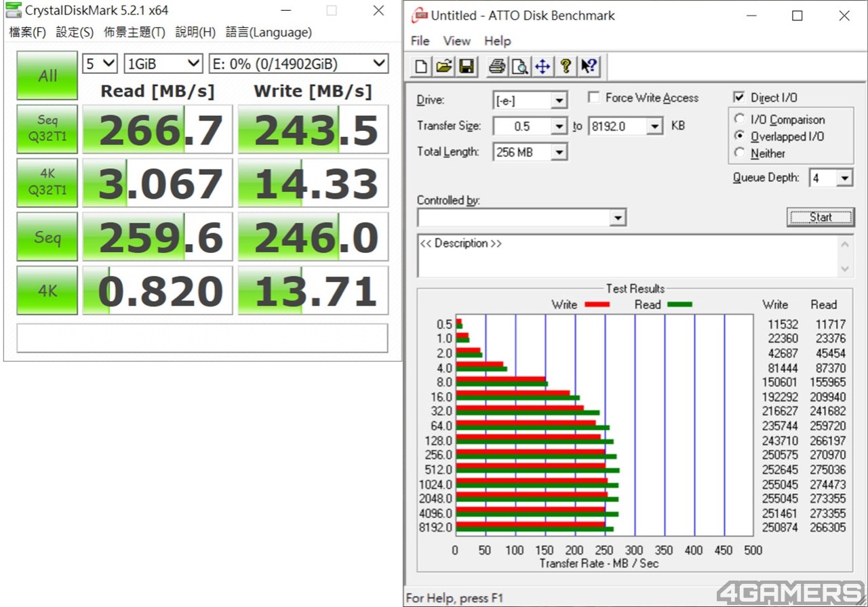Click the ATTO write value 255045 for 1024.0
Screen dimensions: 868x607
click(x=780, y=484)
